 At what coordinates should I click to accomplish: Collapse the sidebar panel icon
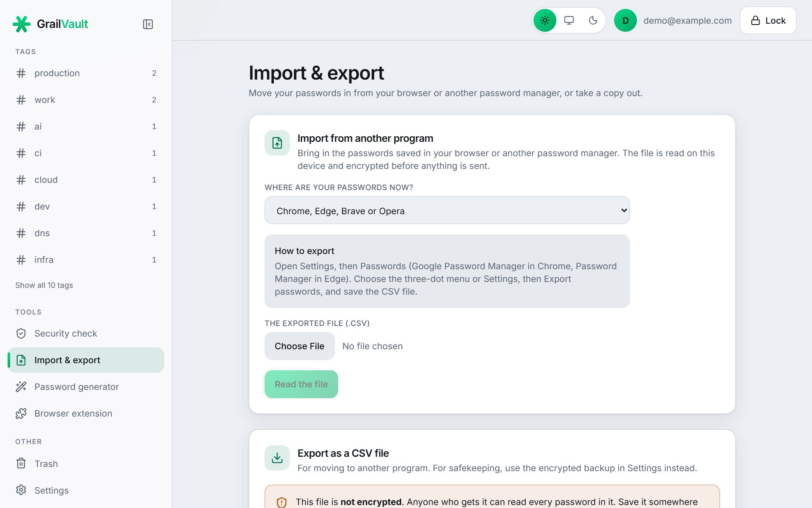click(x=148, y=24)
